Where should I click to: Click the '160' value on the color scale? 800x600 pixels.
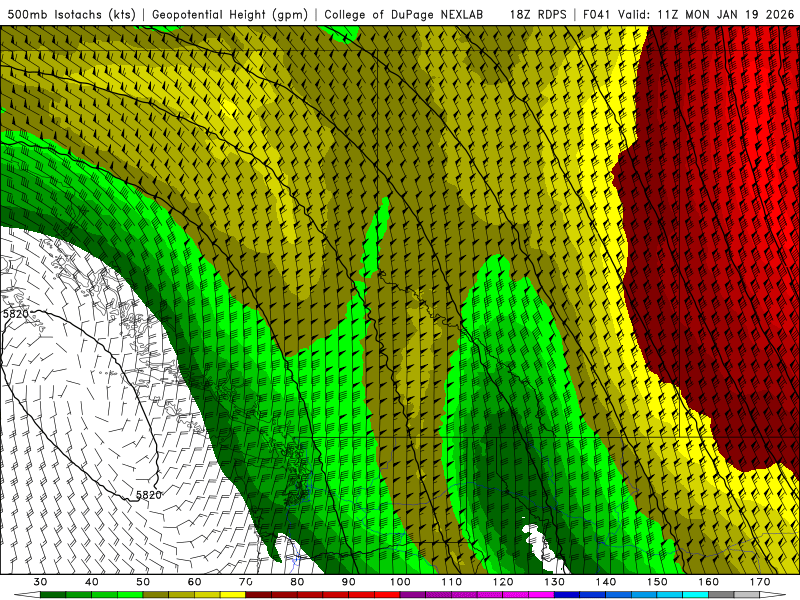click(709, 582)
